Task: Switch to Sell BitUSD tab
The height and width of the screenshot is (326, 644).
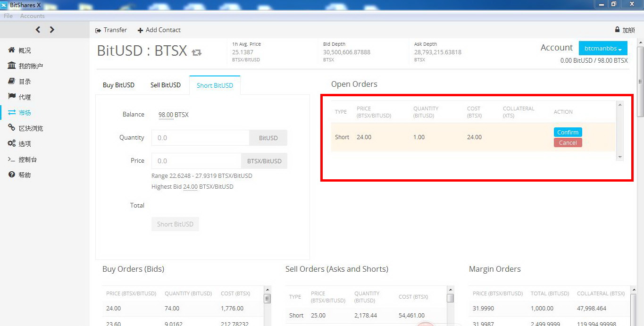Action: [166, 85]
